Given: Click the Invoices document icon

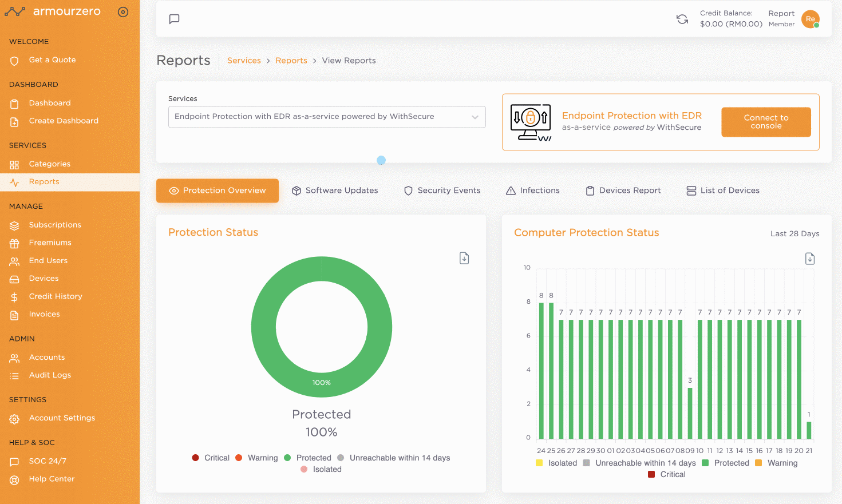Looking at the screenshot, I should coord(14,315).
